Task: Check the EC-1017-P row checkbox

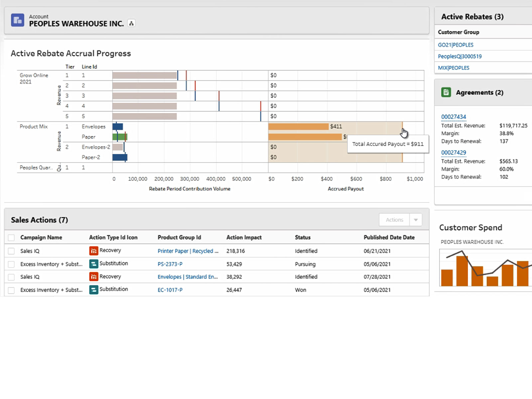Action: coord(11,290)
